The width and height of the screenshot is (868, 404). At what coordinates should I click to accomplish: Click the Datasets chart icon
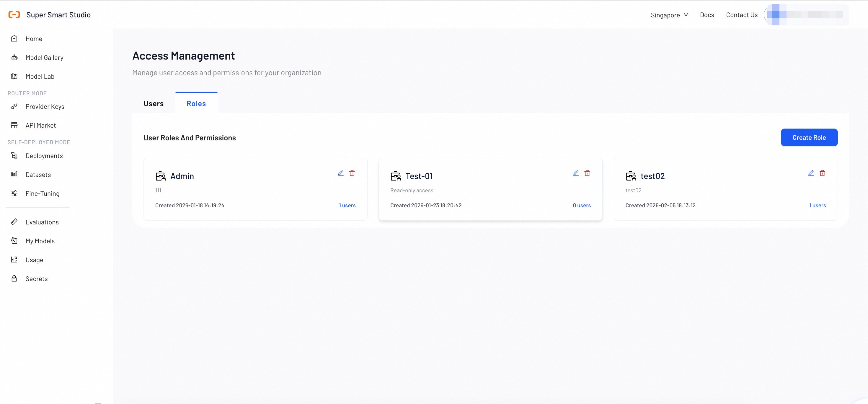[x=14, y=174]
